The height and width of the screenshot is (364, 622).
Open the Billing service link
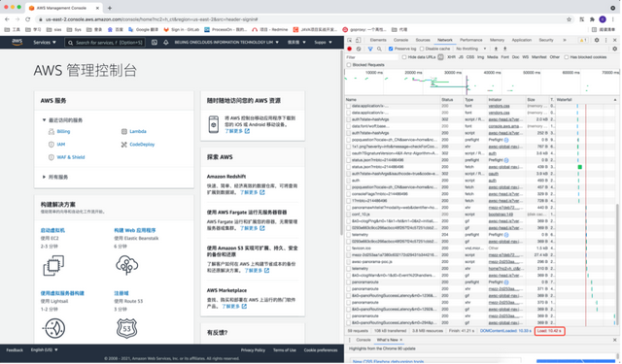click(x=63, y=131)
